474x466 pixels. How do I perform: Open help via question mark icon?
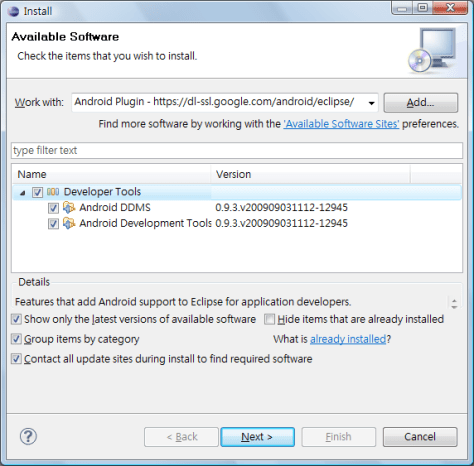[28, 436]
